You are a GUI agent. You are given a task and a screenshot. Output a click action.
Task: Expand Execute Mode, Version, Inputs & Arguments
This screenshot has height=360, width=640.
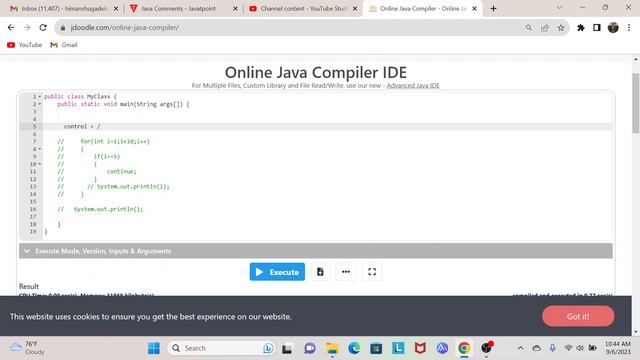click(x=316, y=251)
